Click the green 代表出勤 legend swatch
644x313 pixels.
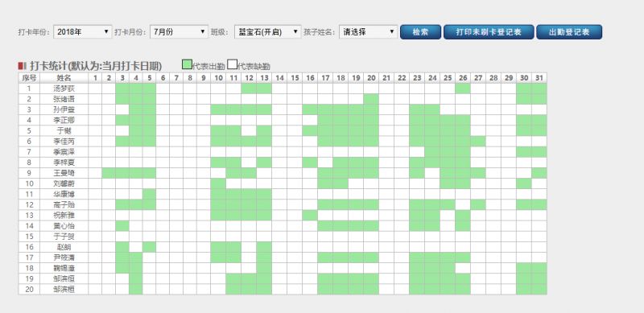point(187,64)
